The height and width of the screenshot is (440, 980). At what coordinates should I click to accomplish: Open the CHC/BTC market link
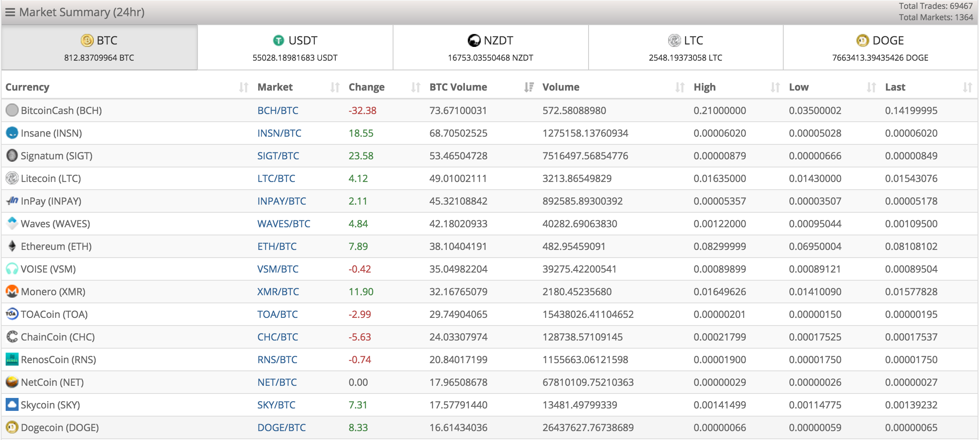click(278, 337)
